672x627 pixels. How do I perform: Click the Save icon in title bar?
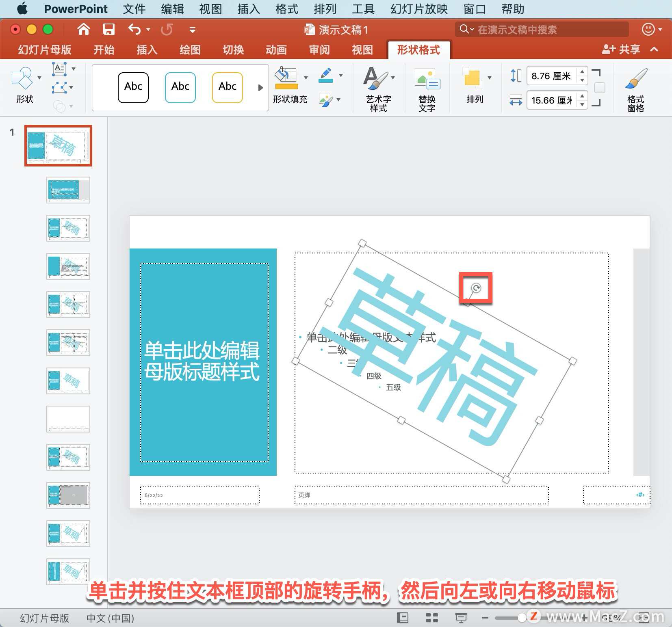coord(108,29)
